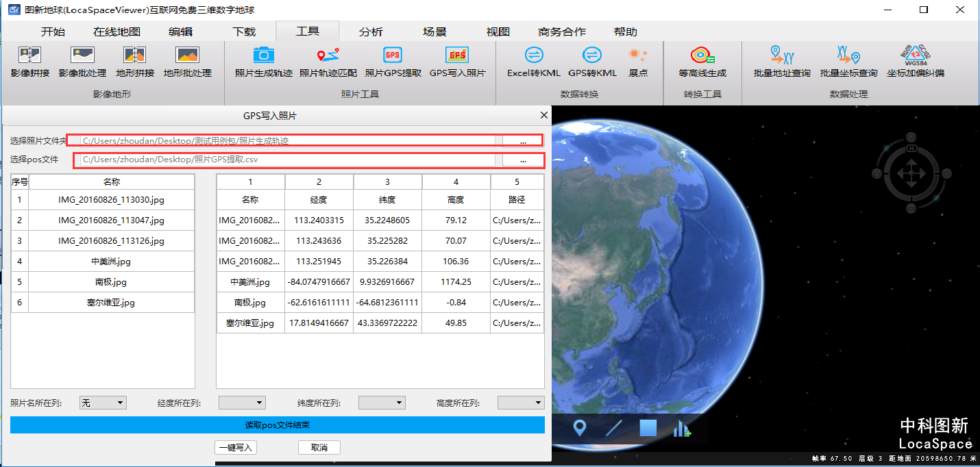Switch to the 分析 ribbon tab

tap(371, 31)
